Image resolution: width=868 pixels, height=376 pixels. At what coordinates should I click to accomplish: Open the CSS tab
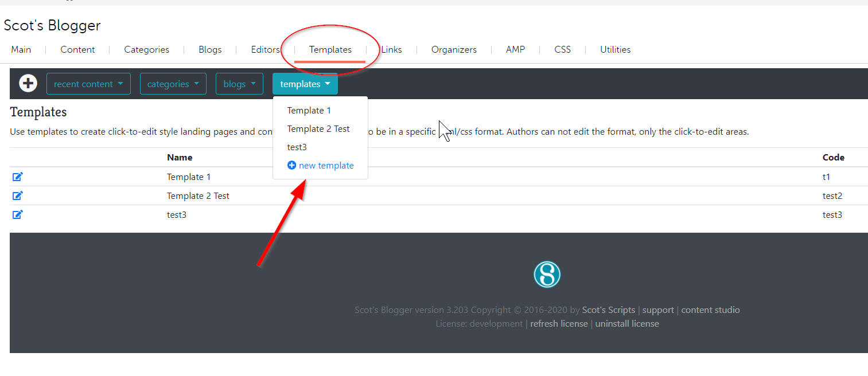click(x=562, y=50)
